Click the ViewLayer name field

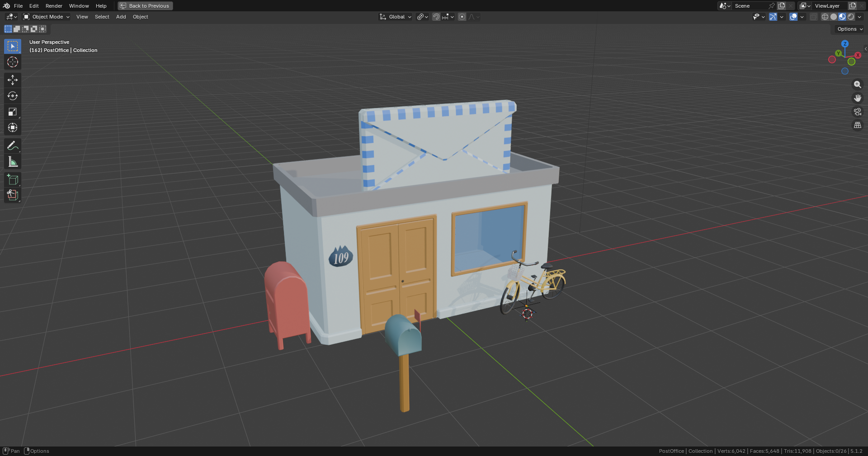[830, 6]
